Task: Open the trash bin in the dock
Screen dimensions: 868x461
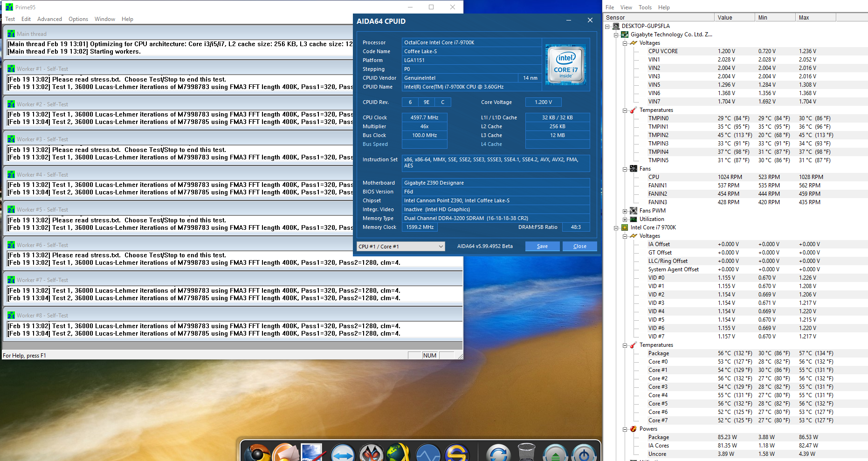Action: (x=526, y=452)
